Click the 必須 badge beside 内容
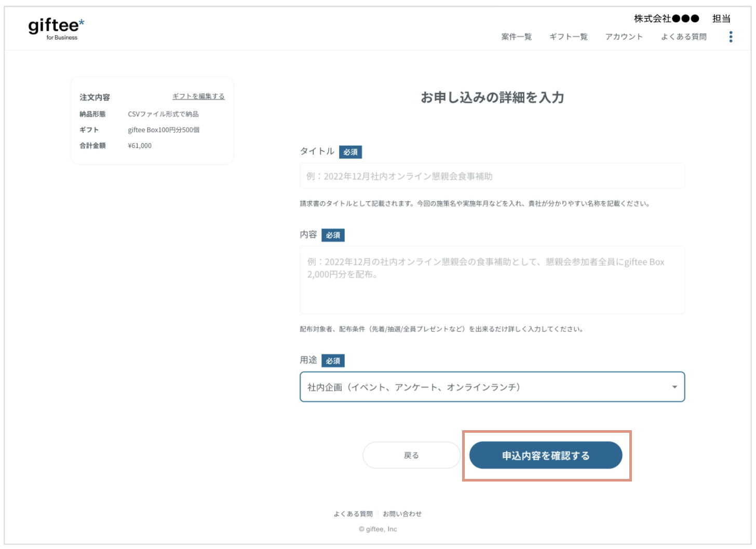This screenshot has width=756, height=549. tap(333, 235)
